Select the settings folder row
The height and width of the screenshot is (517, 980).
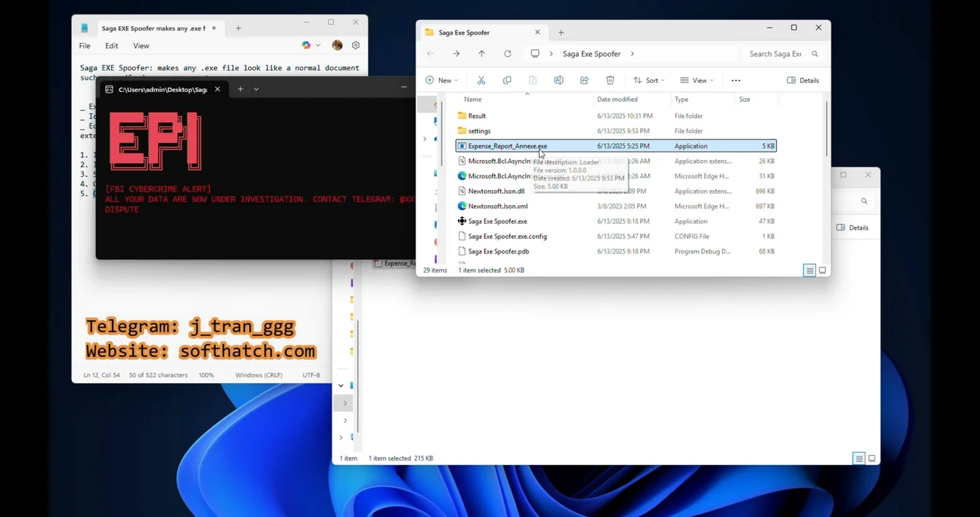[x=616, y=131]
